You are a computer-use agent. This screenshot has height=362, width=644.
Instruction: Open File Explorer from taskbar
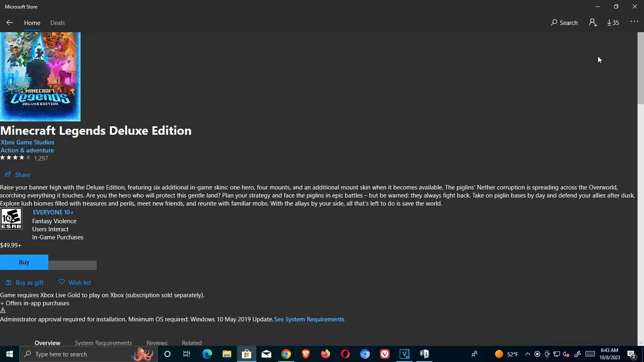tap(227, 354)
